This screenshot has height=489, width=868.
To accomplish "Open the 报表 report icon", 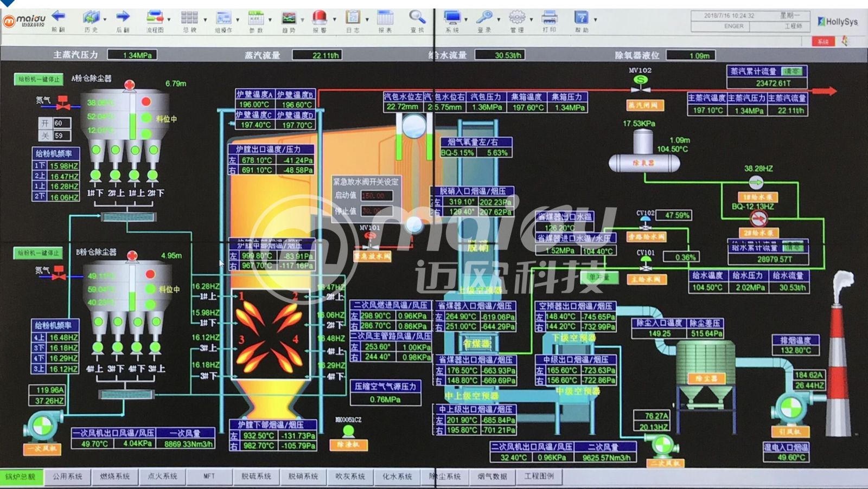I will click(x=385, y=17).
